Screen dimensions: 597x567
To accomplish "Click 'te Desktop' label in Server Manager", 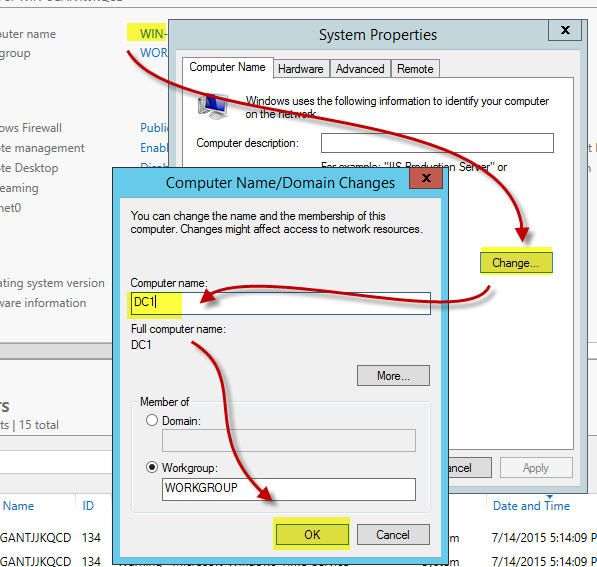I will click(29, 168).
